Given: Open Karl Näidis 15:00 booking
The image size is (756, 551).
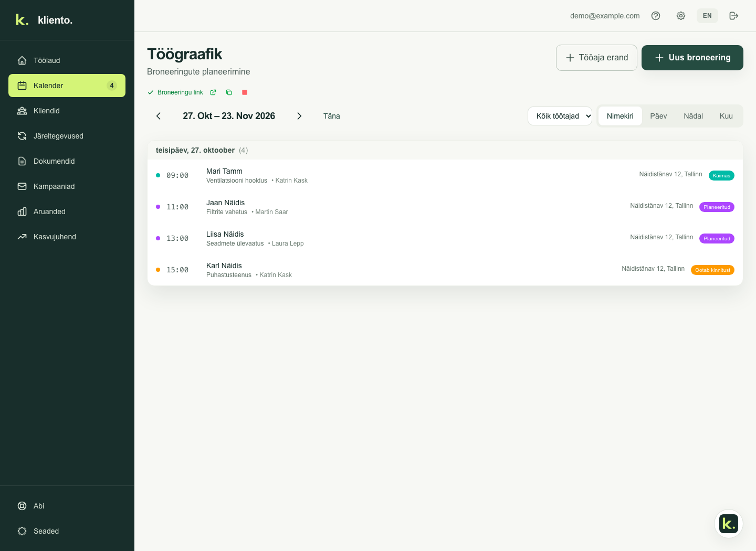Looking at the screenshot, I should tap(445, 270).
